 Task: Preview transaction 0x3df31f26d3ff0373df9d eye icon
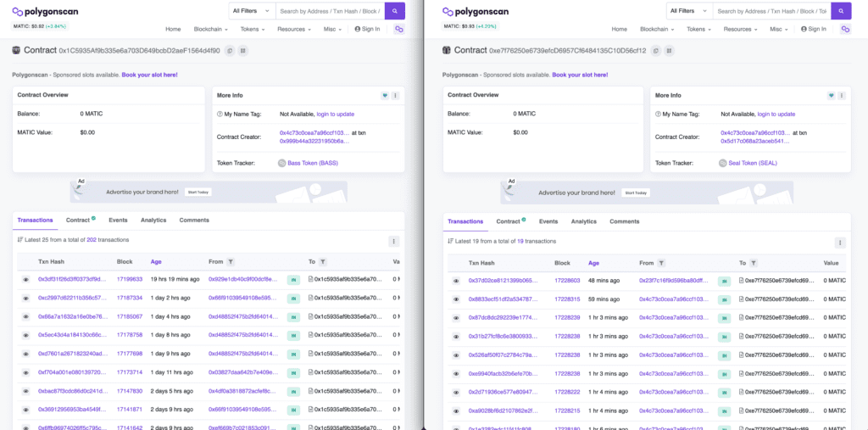point(25,280)
